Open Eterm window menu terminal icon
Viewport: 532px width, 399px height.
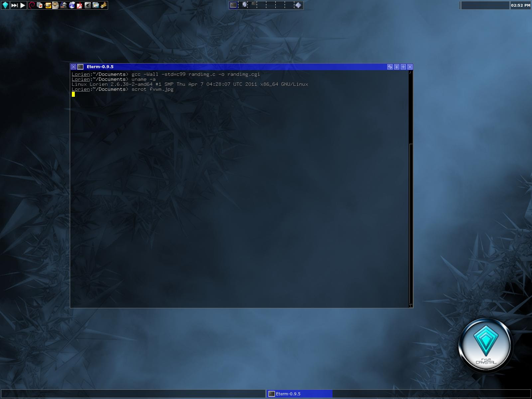[x=80, y=67]
